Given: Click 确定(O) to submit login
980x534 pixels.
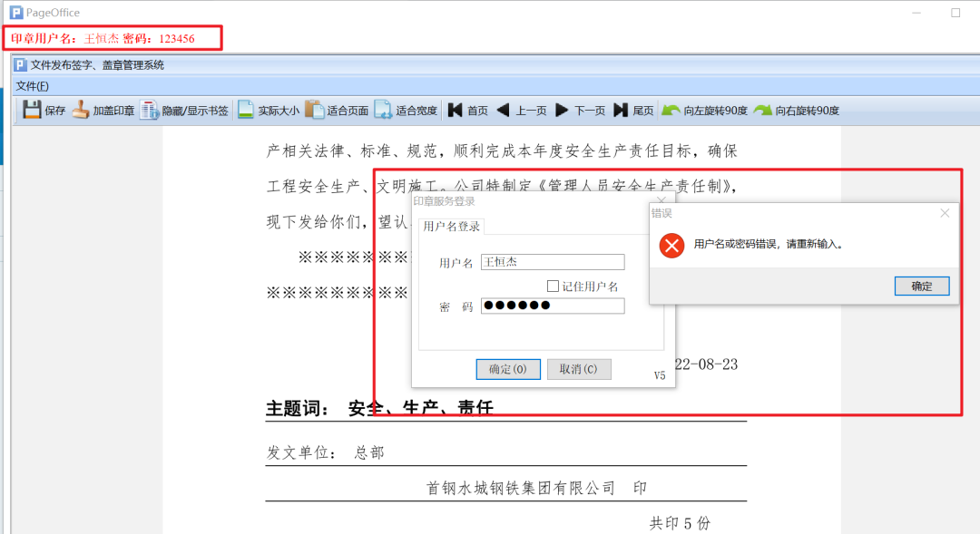Looking at the screenshot, I should point(507,369).
